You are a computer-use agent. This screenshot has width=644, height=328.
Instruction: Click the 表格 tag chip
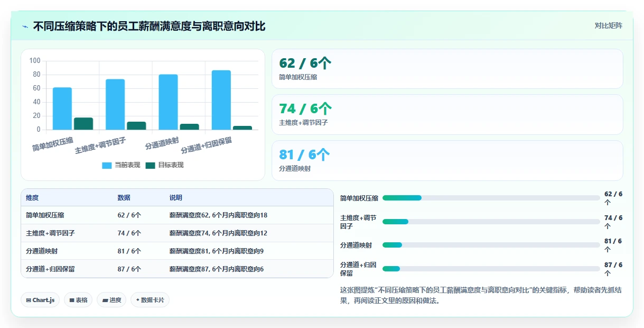tap(78, 300)
